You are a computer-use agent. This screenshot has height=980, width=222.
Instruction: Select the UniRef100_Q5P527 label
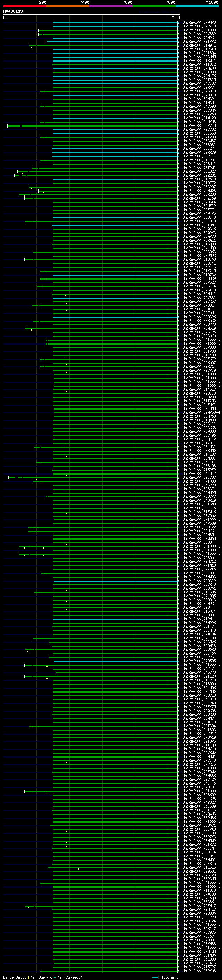tap(199, 282)
